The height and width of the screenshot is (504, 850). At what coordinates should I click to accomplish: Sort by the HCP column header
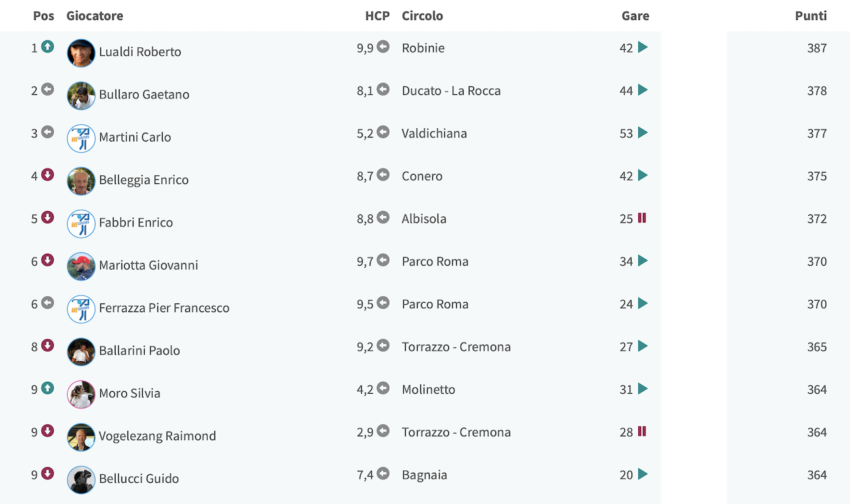point(377,16)
